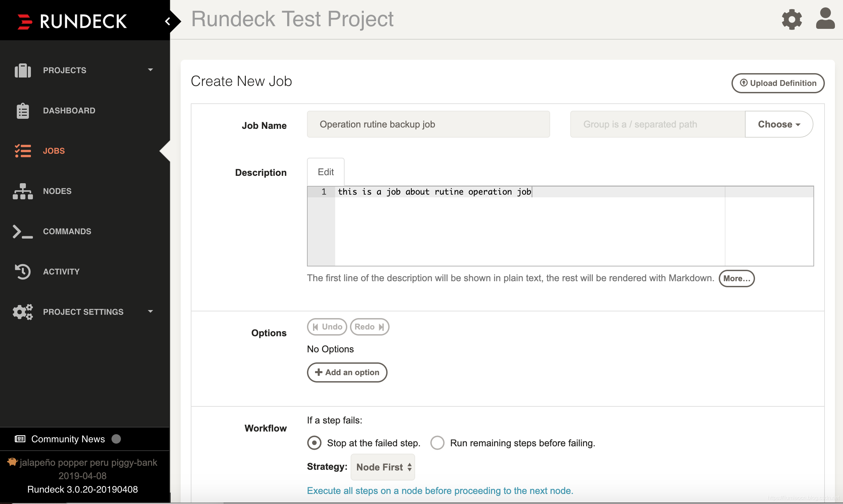
Task: Open Dashboard in the sidebar
Action: 69,111
